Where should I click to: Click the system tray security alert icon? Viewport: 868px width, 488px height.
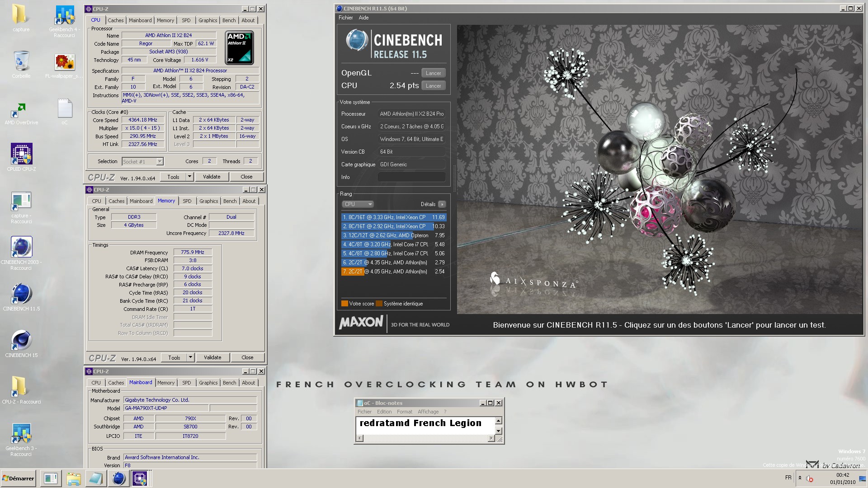coord(810,479)
